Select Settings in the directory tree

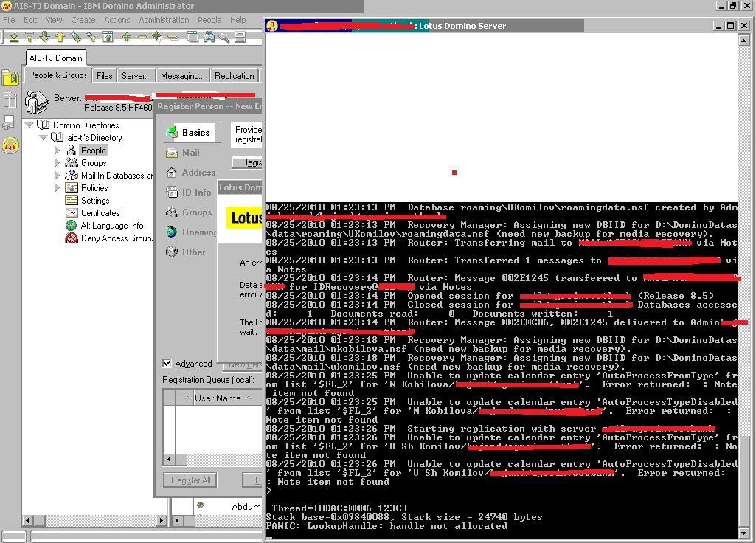coord(95,200)
